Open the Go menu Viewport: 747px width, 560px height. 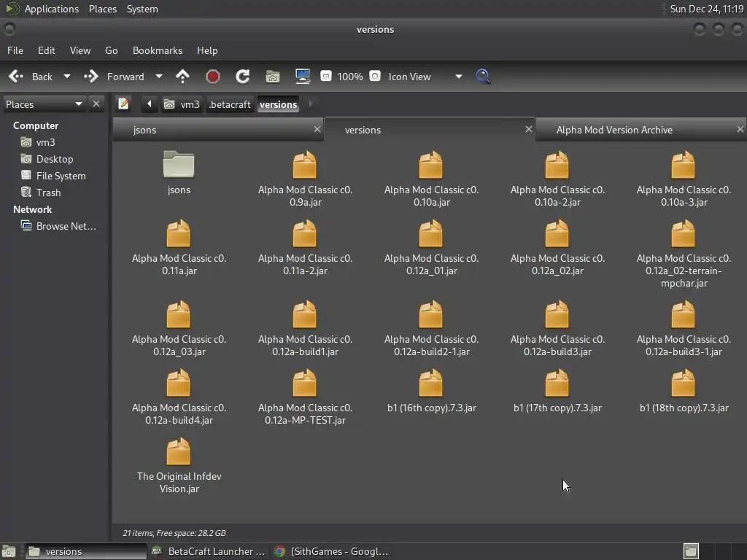[111, 50]
